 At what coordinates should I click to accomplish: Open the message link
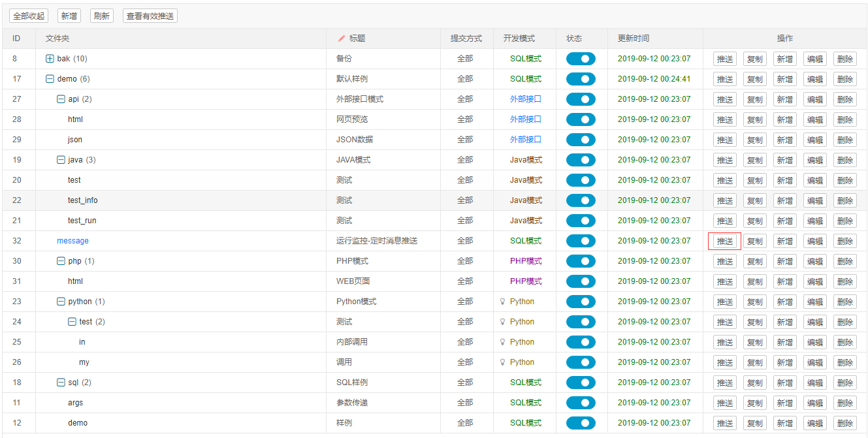pos(72,241)
